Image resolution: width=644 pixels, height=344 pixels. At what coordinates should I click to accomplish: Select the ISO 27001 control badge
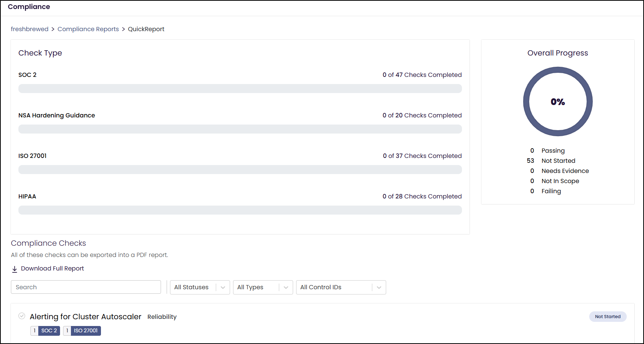pyautogui.click(x=86, y=331)
